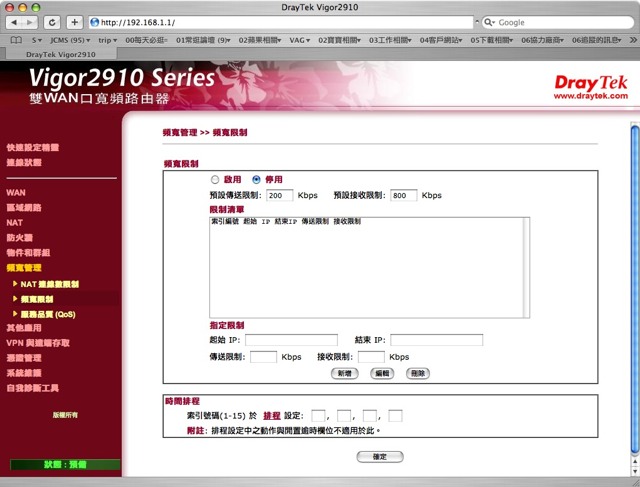
Task: Go forward with the Safari forward arrow
Action: point(30,22)
